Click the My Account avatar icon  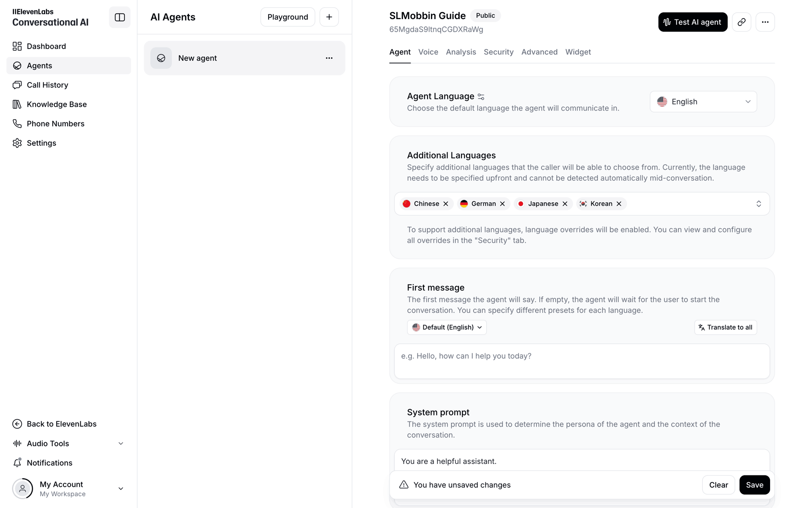pos(22,489)
